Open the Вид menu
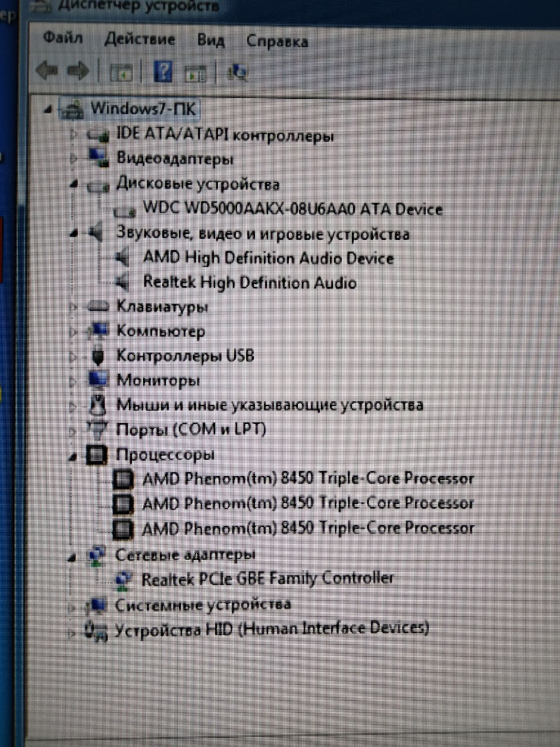Viewport: 560px width, 747px height. click(x=211, y=40)
